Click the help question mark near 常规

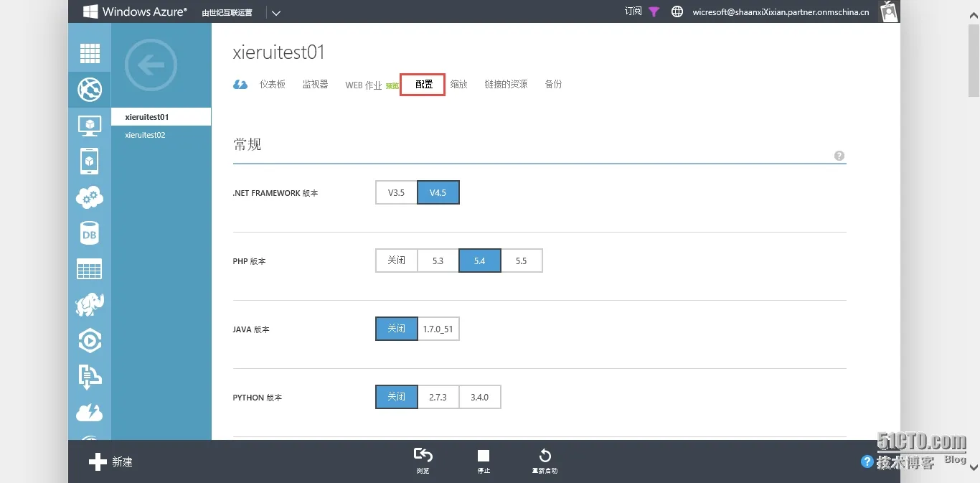tap(839, 156)
